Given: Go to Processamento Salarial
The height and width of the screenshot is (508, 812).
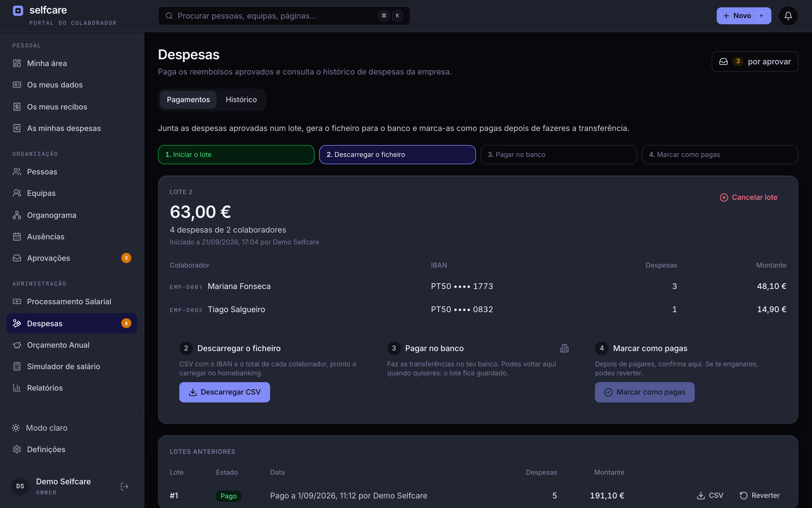Looking at the screenshot, I should [x=72, y=301].
